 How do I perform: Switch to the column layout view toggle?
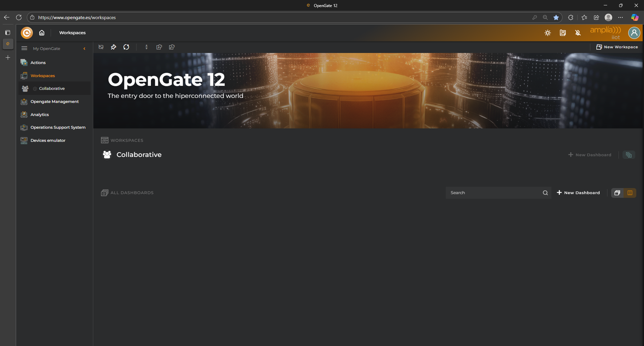630,193
